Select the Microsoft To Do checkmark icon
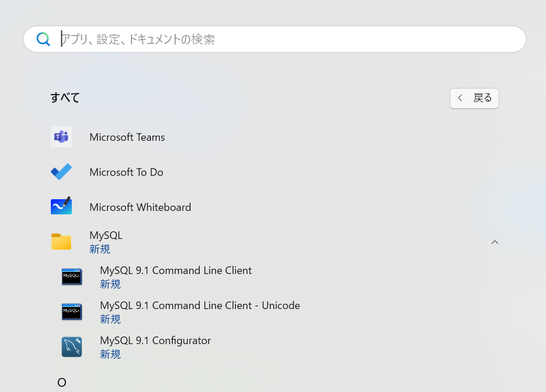 [x=61, y=172]
